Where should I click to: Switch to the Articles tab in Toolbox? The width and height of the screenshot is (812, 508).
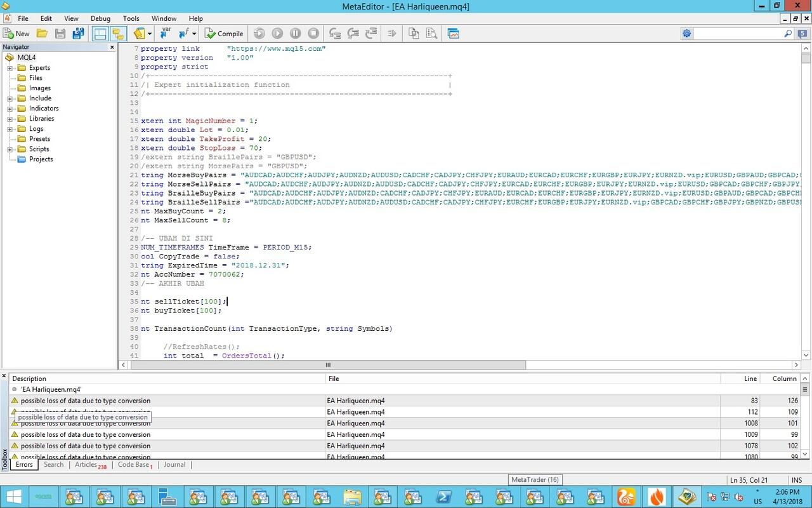pos(90,465)
